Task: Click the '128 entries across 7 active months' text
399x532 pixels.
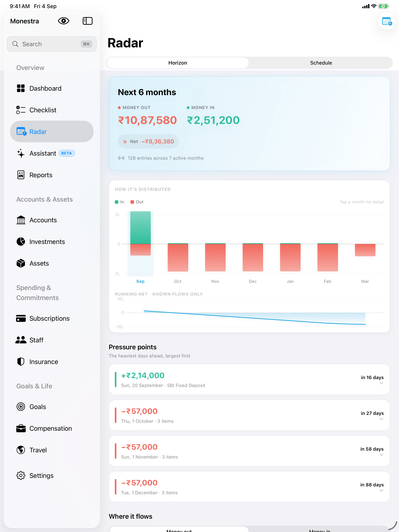Action: click(165, 158)
